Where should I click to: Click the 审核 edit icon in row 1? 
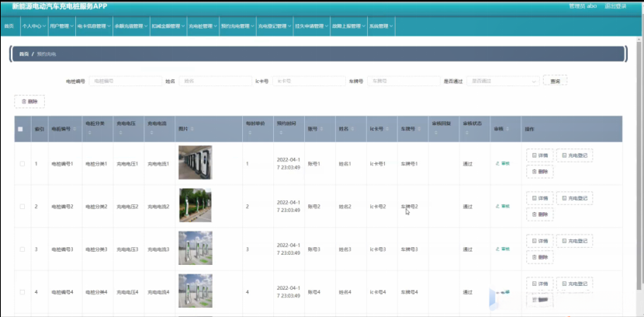502,164
